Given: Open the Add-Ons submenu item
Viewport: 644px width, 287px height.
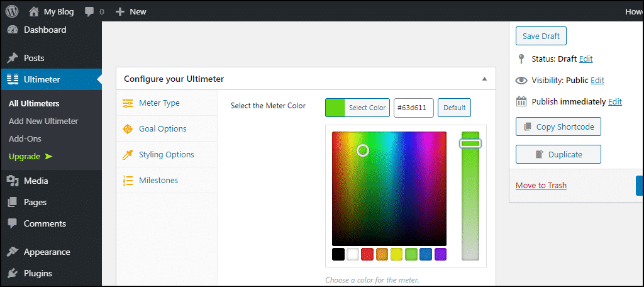Looking at the screenshot, I should coord(25,139).
